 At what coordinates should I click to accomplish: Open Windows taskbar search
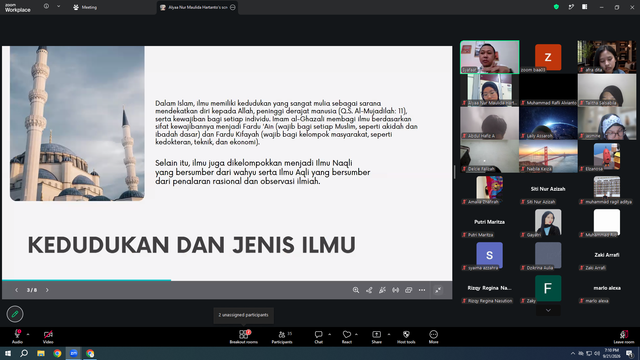point(24,353)
